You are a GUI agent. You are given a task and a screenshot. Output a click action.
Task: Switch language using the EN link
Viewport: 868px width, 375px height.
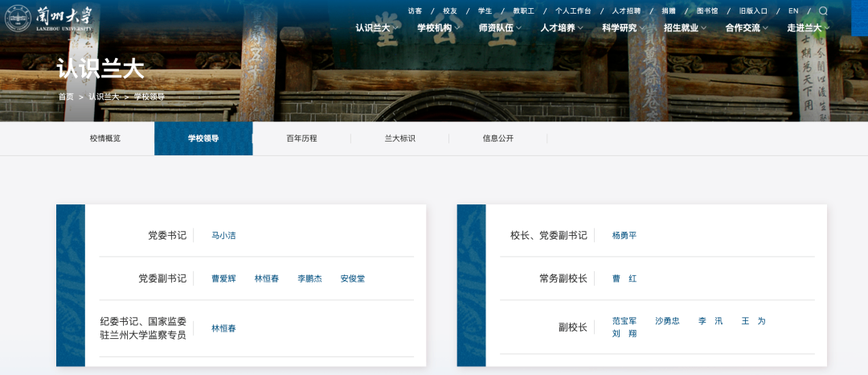(x=793, y=11)
